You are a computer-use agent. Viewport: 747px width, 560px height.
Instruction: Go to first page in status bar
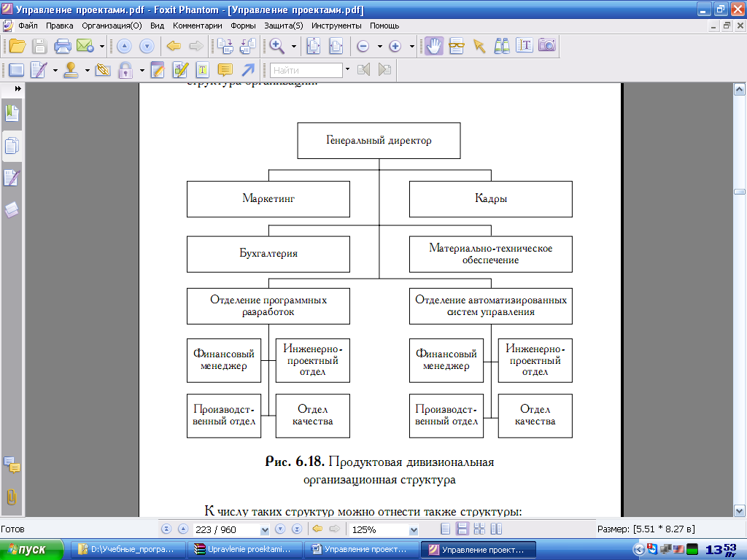166,529
